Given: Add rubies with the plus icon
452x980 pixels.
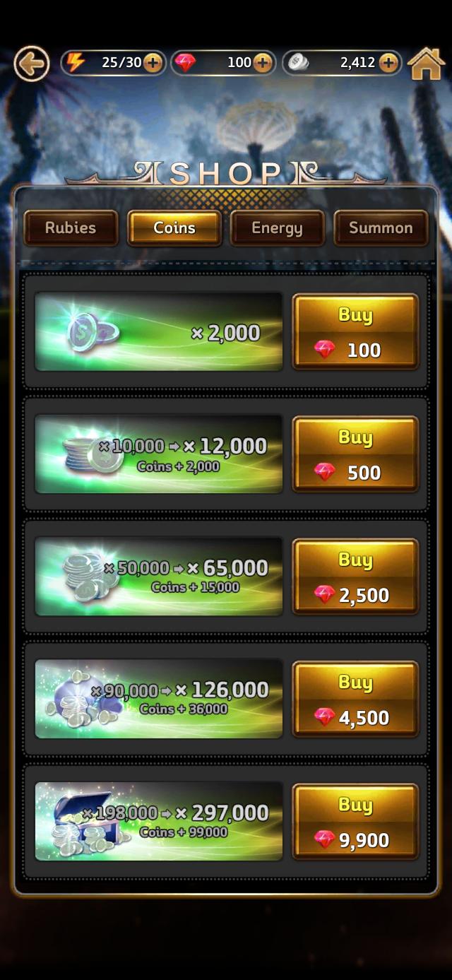Looking at the screenshot, I should (262, 63).
